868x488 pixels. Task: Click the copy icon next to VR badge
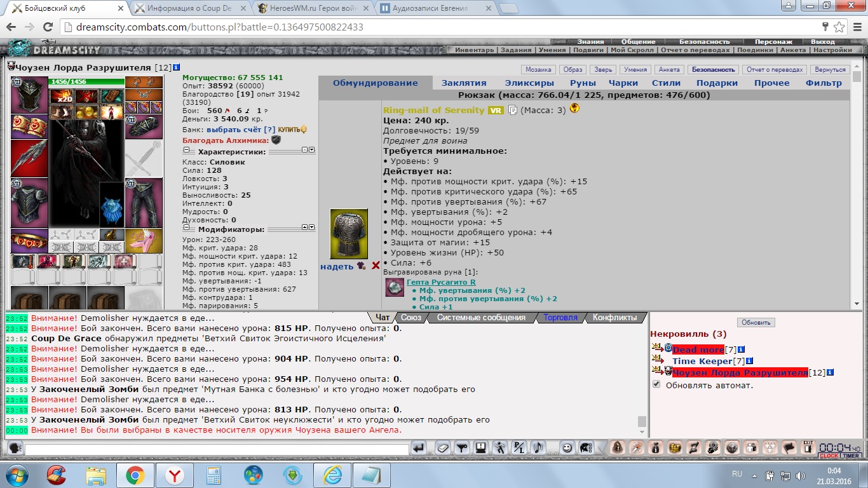pyautogui.click(x=513, y=110)
